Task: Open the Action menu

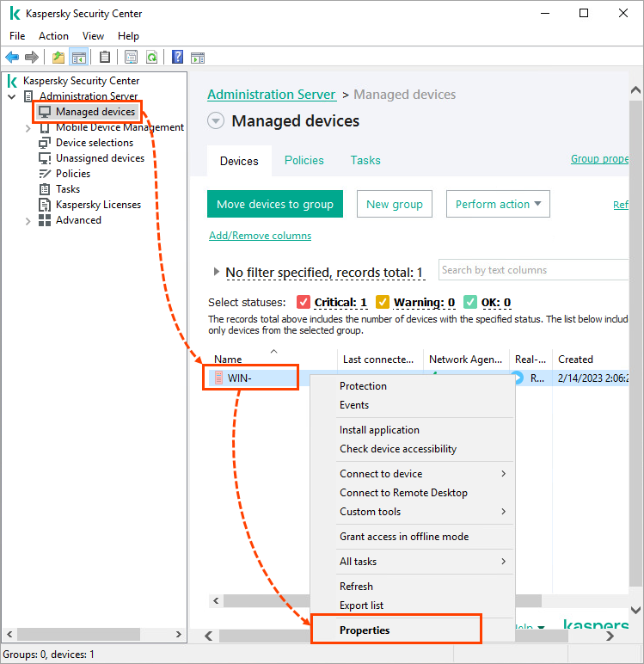Action: coord(53,36)
